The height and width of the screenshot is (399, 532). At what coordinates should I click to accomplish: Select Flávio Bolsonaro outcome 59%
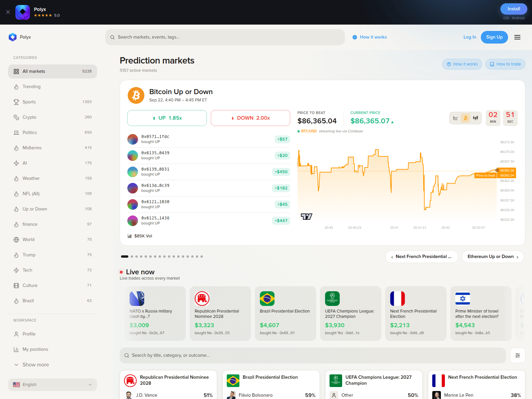pyautogui.click(x=271, y=395)
